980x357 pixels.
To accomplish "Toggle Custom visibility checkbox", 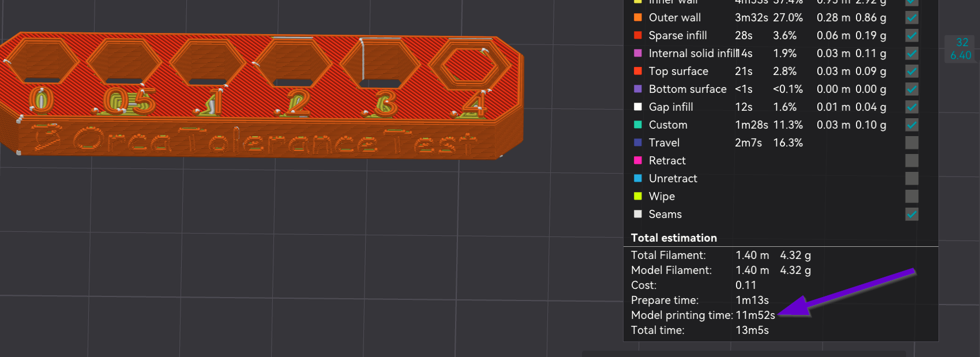I will click(x=912, y=125).
